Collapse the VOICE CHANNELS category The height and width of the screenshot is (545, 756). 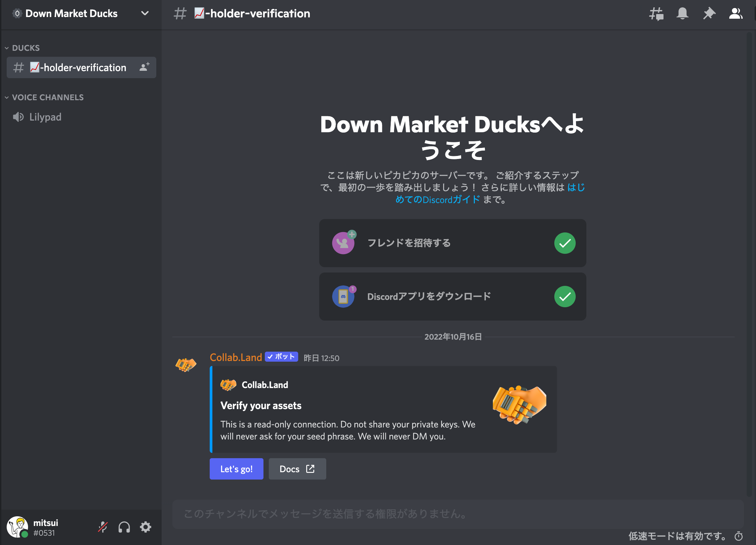[47, 98]
